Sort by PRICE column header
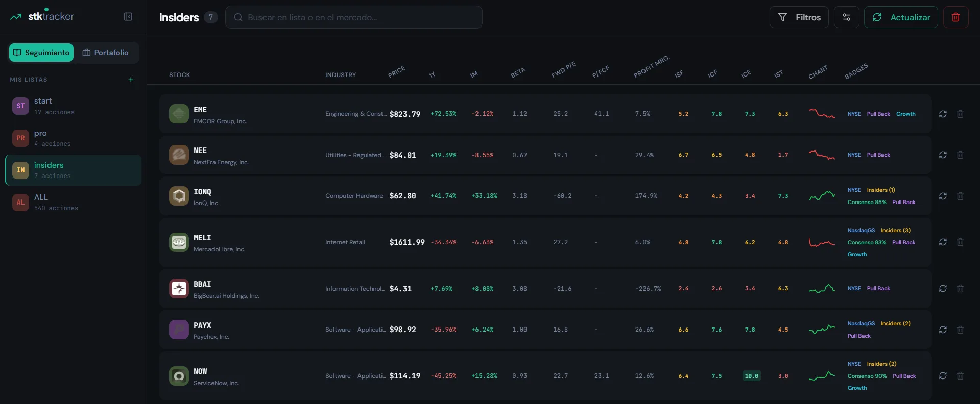 pyautogui.click(x=396, y=71)
